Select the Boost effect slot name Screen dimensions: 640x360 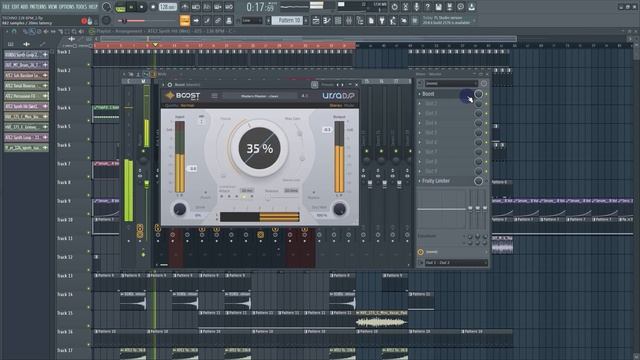428,94
